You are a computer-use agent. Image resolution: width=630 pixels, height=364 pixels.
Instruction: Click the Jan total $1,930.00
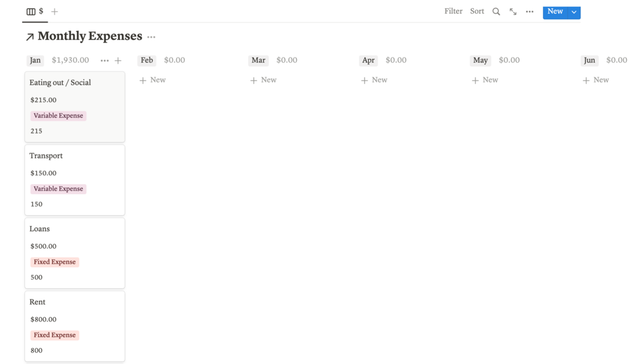(x=70, y=60)
